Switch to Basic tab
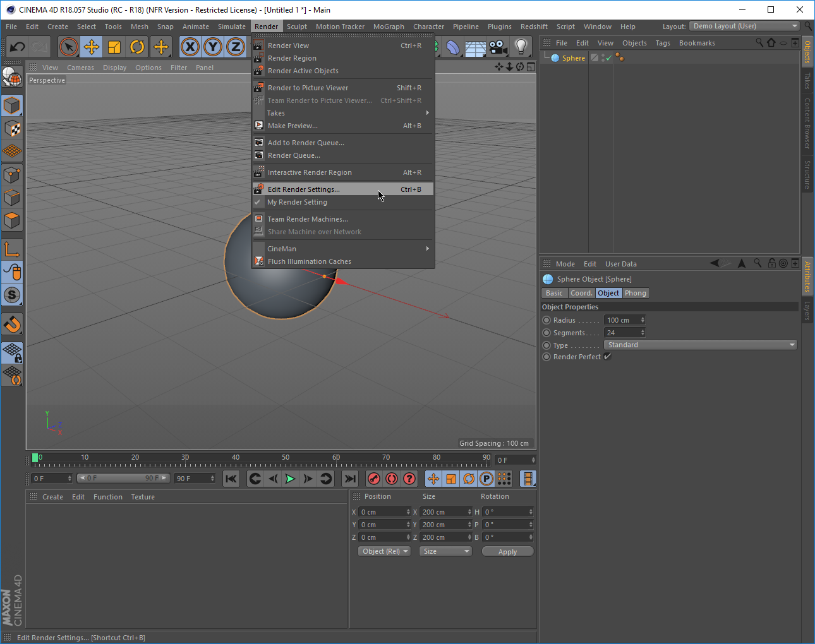815x644 pixels. pyautogui.click(x=554, y=293)
